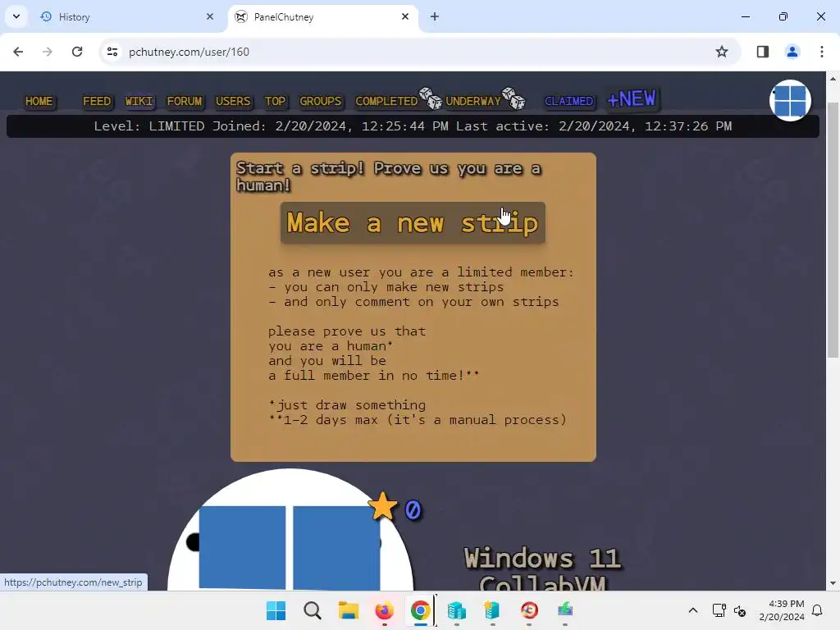The image size is (840, 630).
Task: Click the gold star rating icon
Action: pyautogui.click(x=382, y=507)
